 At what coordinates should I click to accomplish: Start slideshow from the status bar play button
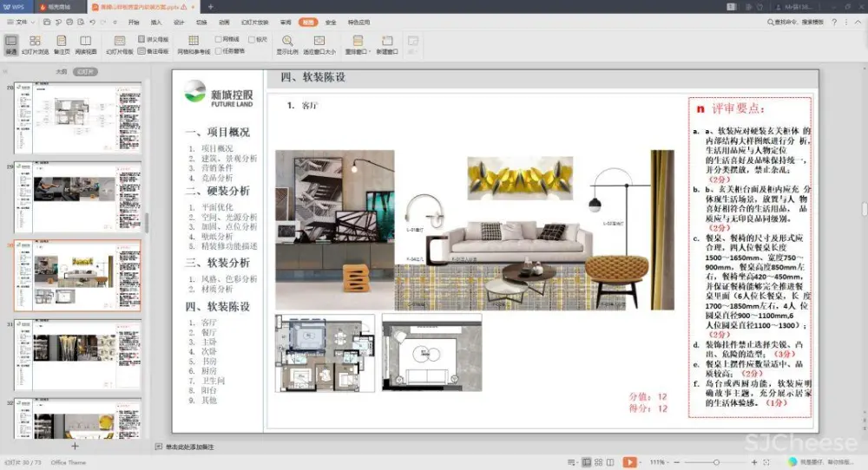pos(629,462)
